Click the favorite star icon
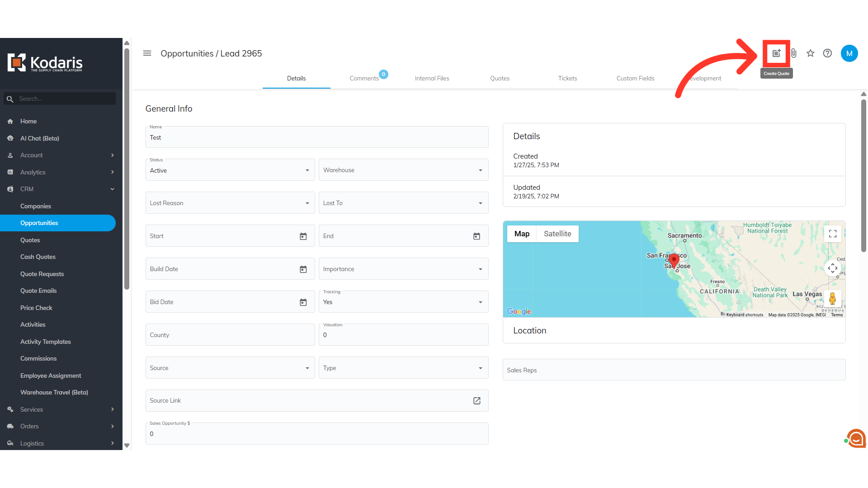This screenshot has height=488, width=868. point(810,53)
